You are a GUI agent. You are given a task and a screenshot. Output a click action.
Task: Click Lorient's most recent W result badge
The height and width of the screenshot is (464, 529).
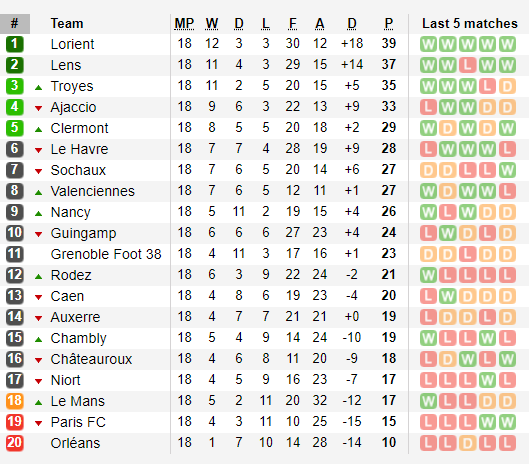click(507, 44)
